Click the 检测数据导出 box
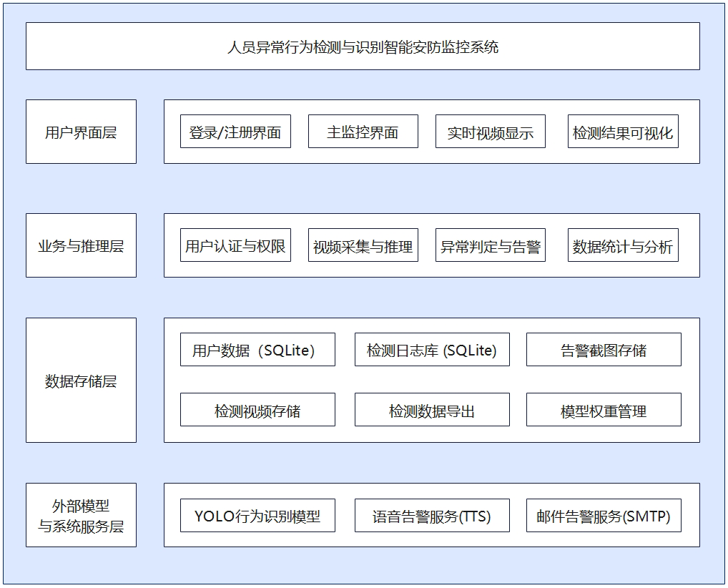728x588 pixels. 432,410
